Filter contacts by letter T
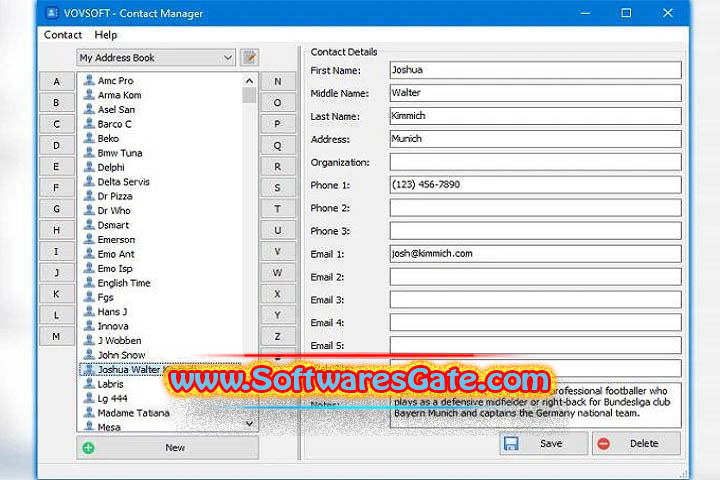This screenshot has height=480, width=720. (x=278, y=209)
